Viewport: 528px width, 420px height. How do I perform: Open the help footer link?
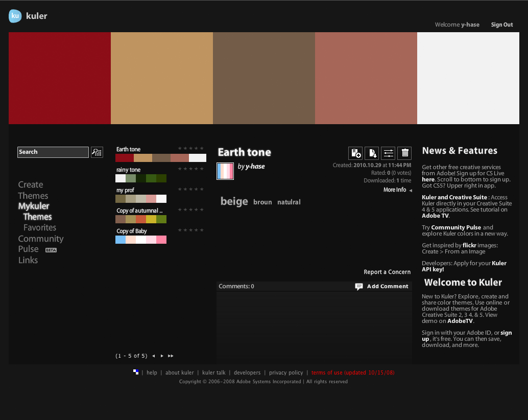tap(152, 372)
